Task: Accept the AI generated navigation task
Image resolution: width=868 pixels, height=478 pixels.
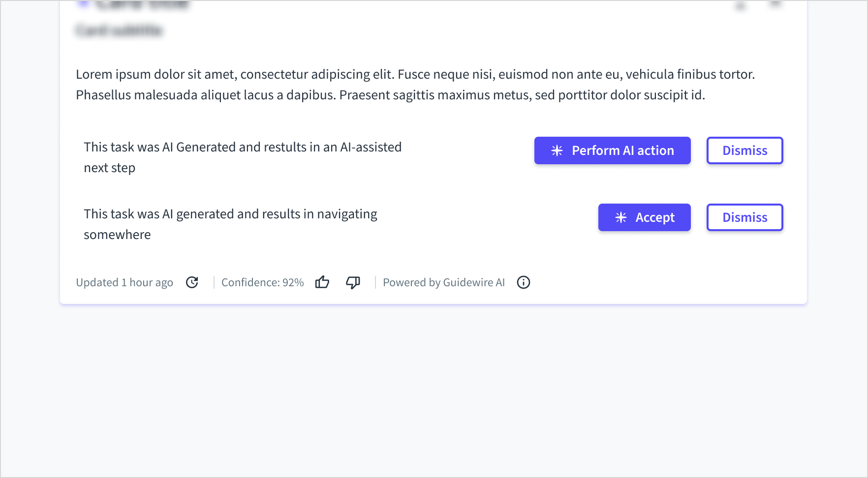Action: tap(645, 217)
